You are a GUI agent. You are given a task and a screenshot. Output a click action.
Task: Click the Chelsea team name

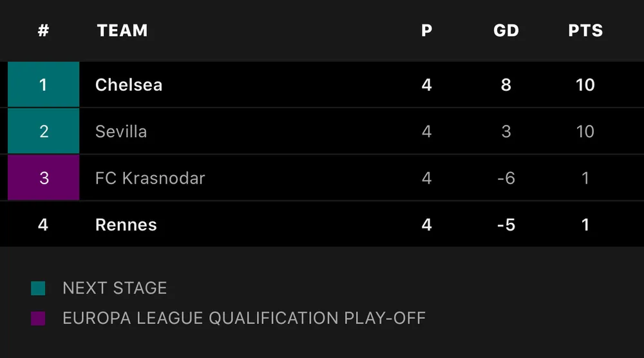tap(129, 85)
